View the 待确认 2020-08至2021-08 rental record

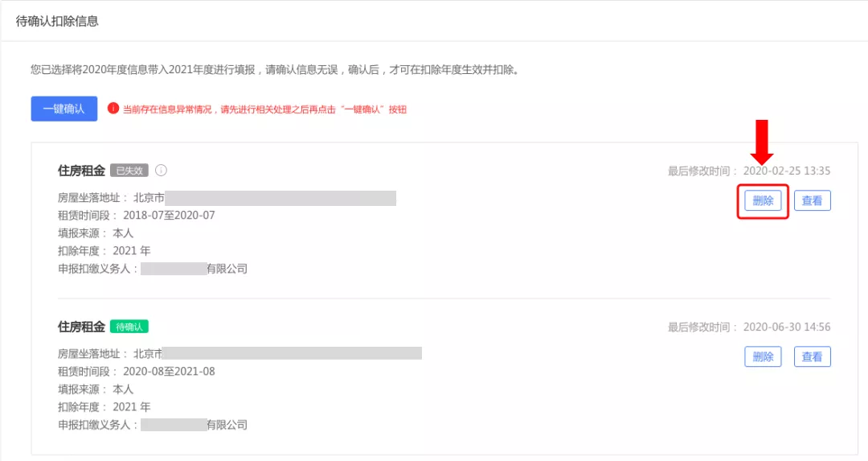(812, 357)
